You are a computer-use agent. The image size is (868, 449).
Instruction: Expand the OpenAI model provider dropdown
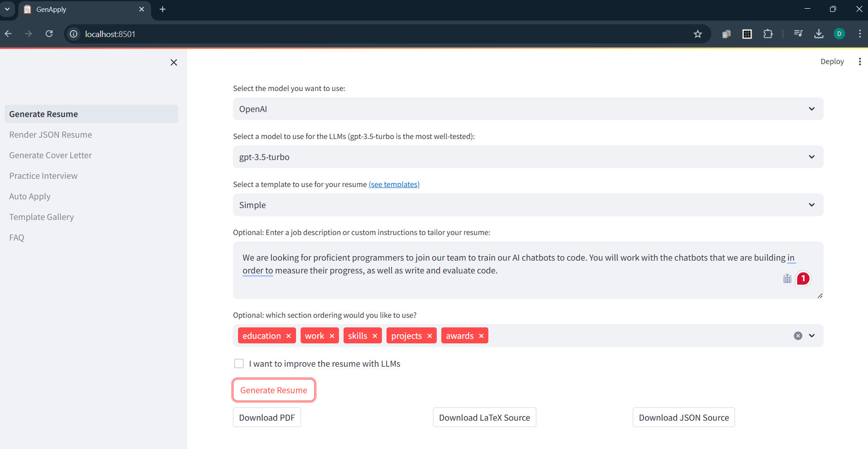(528, 109)
